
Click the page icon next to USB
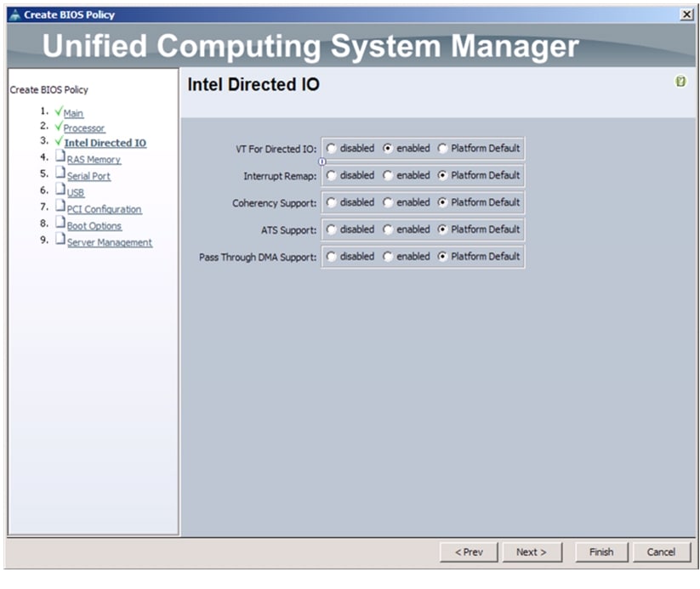(60, 190)
